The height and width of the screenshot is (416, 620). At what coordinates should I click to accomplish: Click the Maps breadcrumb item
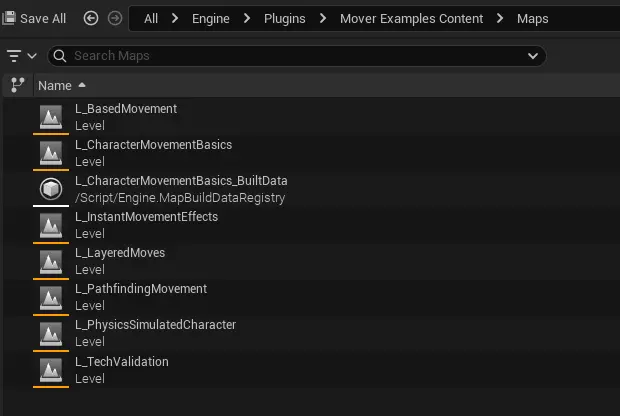(533, 19)
